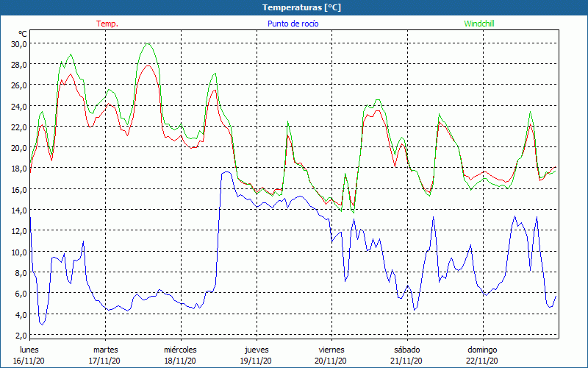Select the lunes day label
The width and height of the screenshot is (588, 368).
coord(29,350)
